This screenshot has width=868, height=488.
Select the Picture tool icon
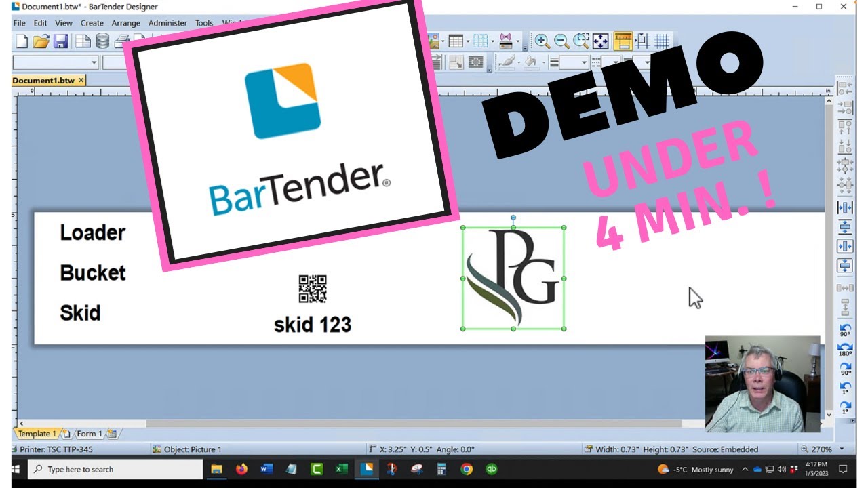pyautogui.click(x=433, y=41)
